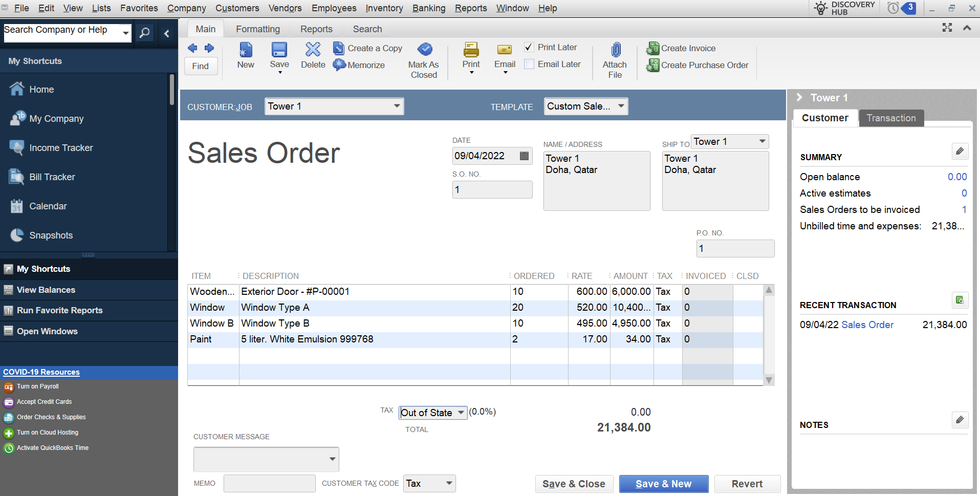Open the date picker calendar icon
The height and width of the screenshot is (496, 980).
(524, 156)
